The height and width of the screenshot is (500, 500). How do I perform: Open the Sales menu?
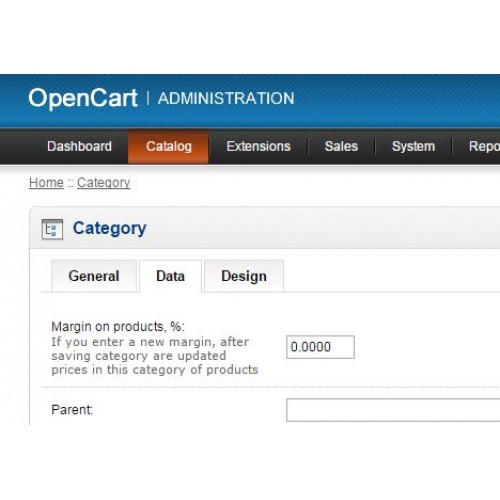[x=341, y=146]
